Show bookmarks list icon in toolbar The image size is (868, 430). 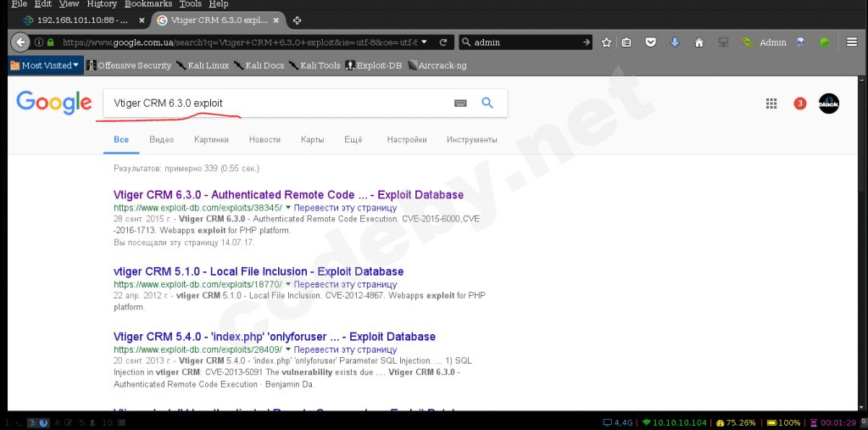coord(626,42)
